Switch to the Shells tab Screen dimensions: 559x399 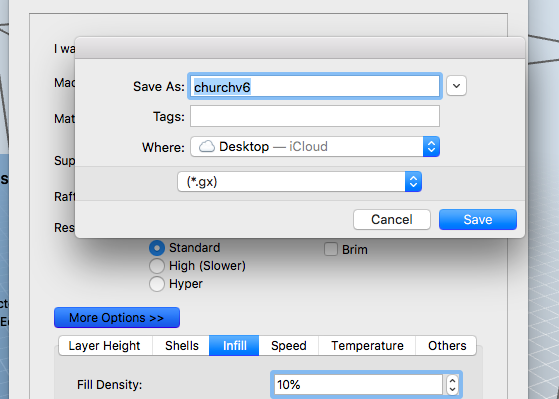tap(181, 346)
